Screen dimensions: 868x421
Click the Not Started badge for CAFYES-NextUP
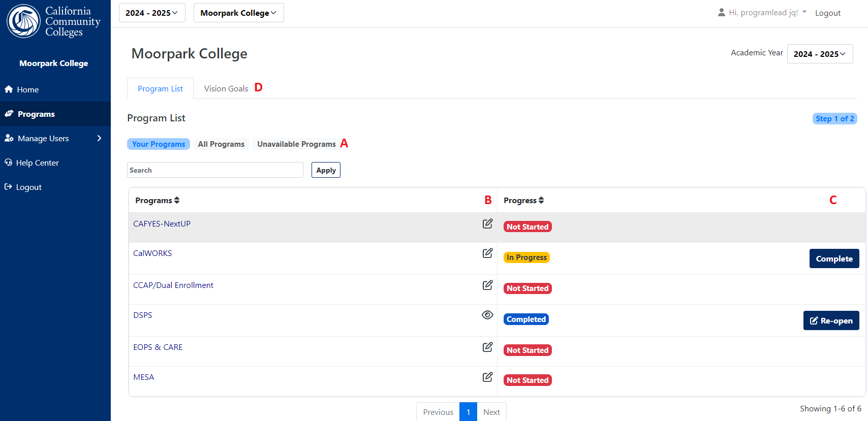click(528, 226)
